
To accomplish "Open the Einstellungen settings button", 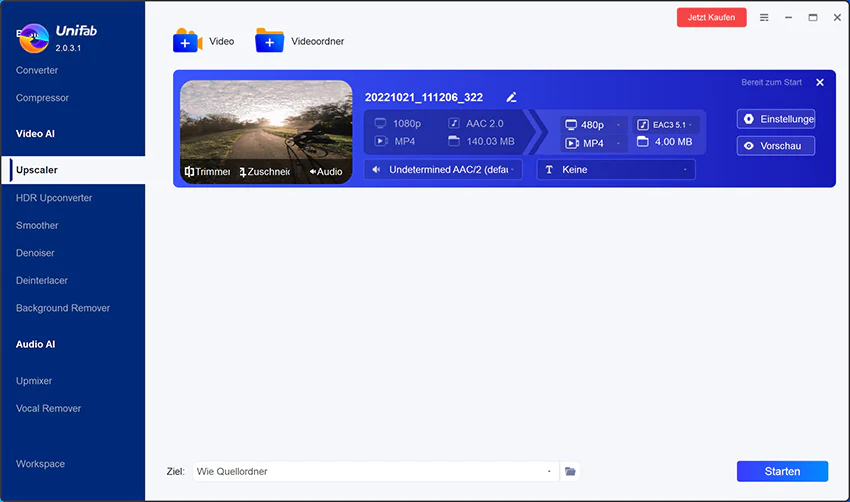I will [776, 119].
